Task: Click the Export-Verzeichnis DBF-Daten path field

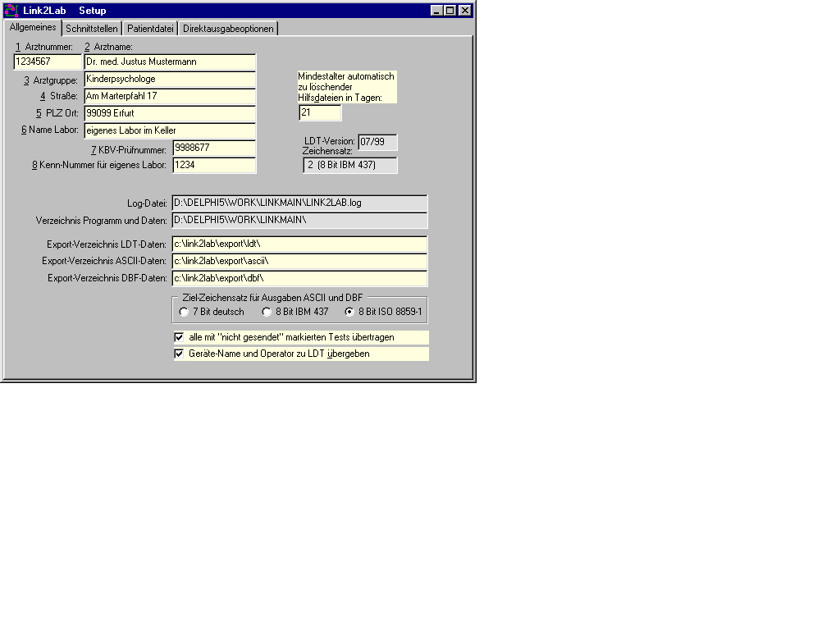Action: point(299,279)
